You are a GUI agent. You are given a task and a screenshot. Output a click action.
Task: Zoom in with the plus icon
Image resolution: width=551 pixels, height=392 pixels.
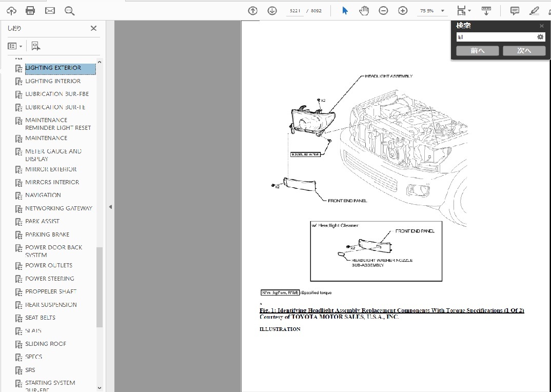click(403, 11)
